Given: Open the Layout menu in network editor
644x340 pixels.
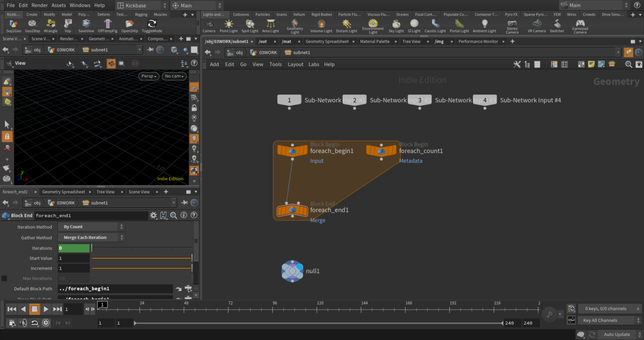Looking at the screenshot, I should tap(295, 64).
